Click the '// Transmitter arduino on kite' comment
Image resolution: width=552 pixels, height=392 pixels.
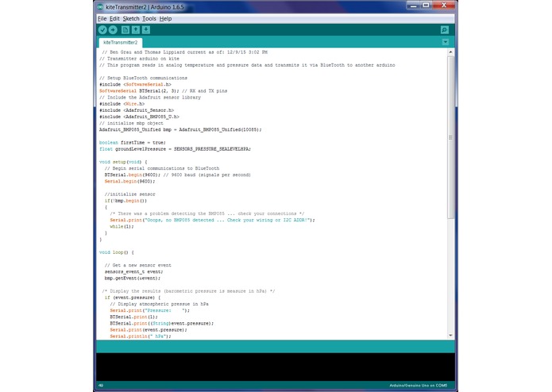[x=140, y=59]
